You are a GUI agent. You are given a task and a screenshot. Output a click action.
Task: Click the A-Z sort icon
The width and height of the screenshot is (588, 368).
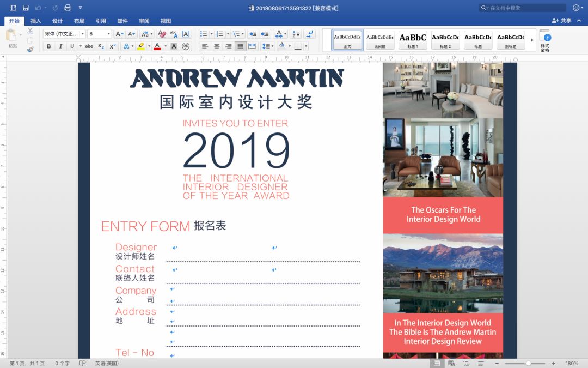(296, 34)
